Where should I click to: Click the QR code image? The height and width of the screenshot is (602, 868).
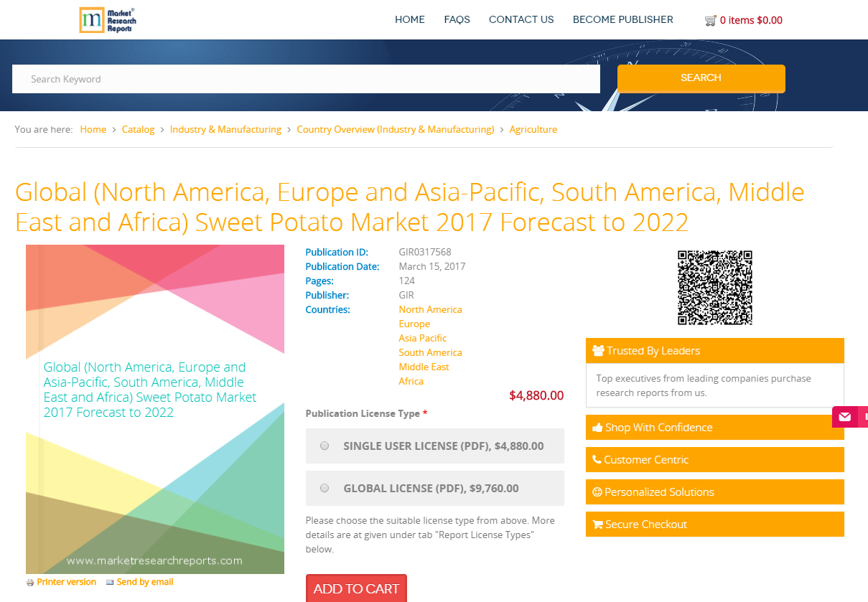(x=715, y=287)
